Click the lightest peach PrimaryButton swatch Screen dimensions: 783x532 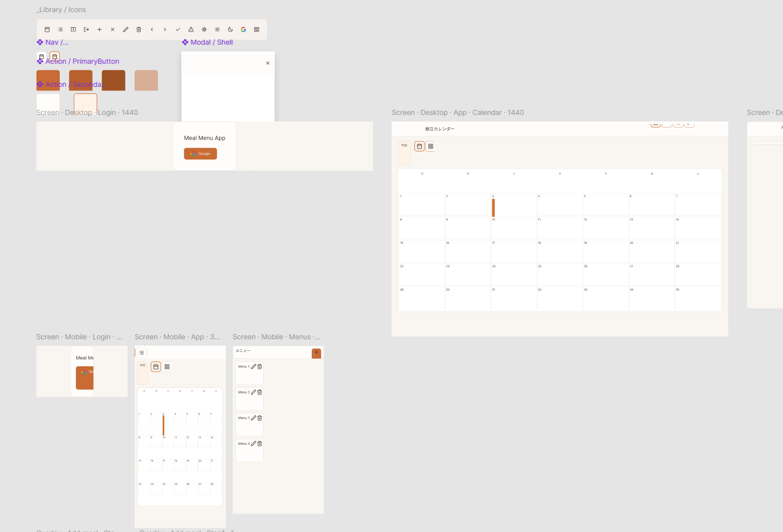pos(146,80)
